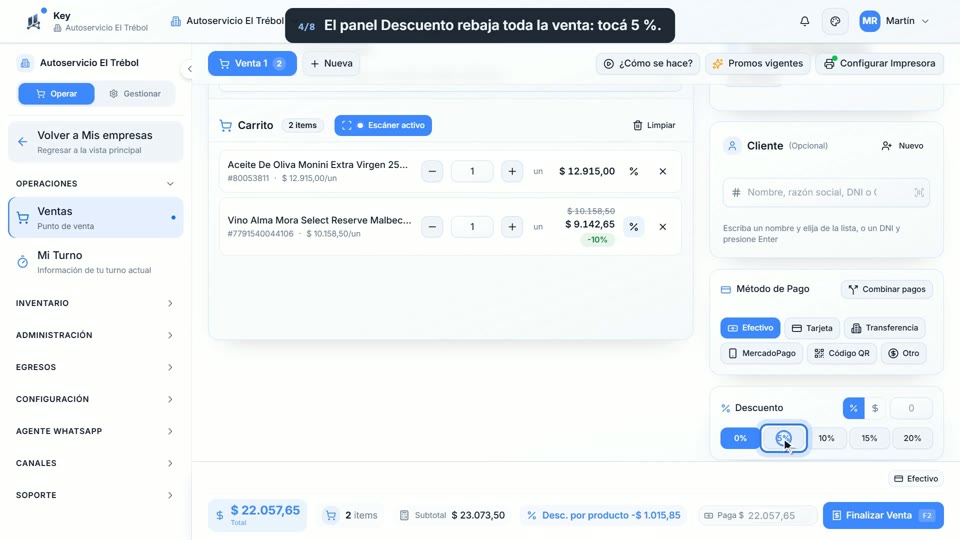The image size is (960, 540).
Task: Click quantity field of Vino Alma Mora
Action: 472,227
